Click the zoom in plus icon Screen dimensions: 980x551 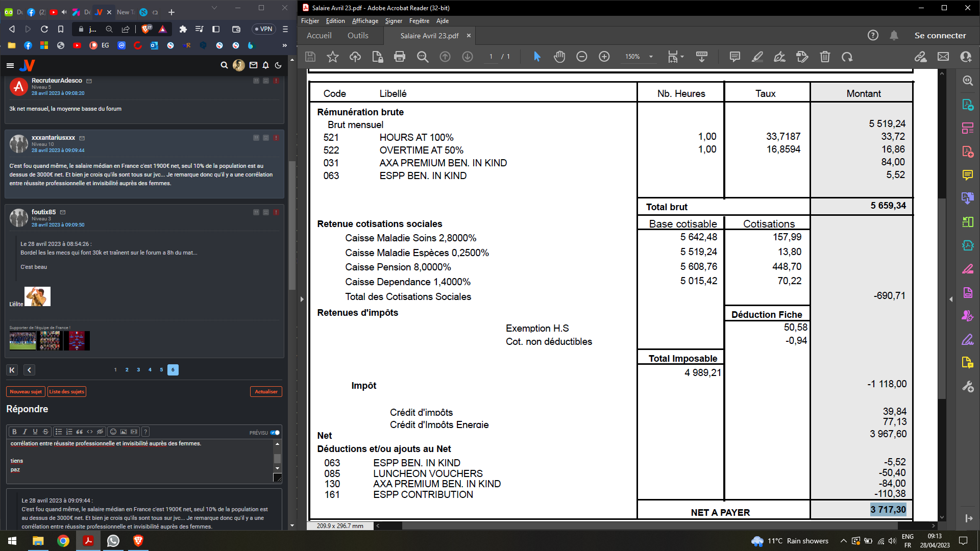tap(604, 57)
